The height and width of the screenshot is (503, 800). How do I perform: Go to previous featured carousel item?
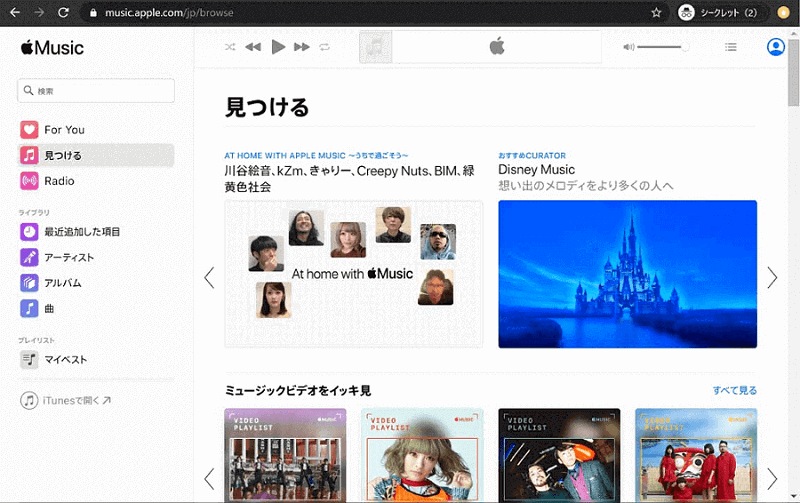pyautogui.click(x=209, y=278)
